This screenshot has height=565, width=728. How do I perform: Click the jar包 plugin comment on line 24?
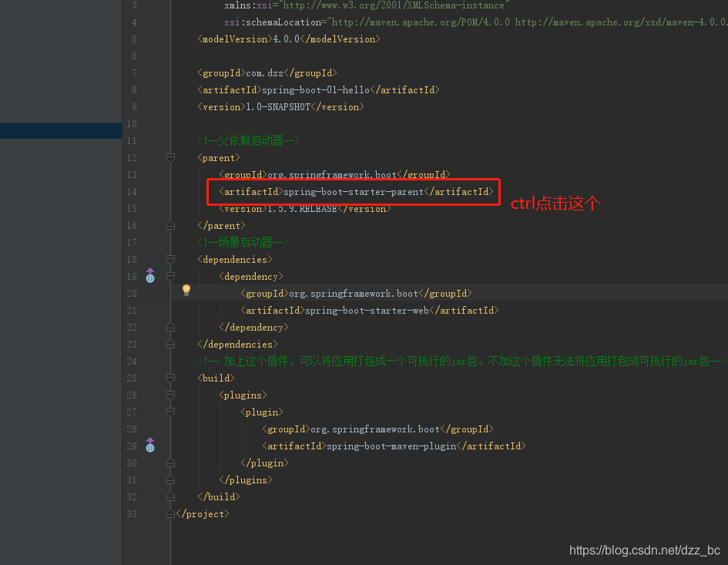pyautogui.click(x=461, y=361)
